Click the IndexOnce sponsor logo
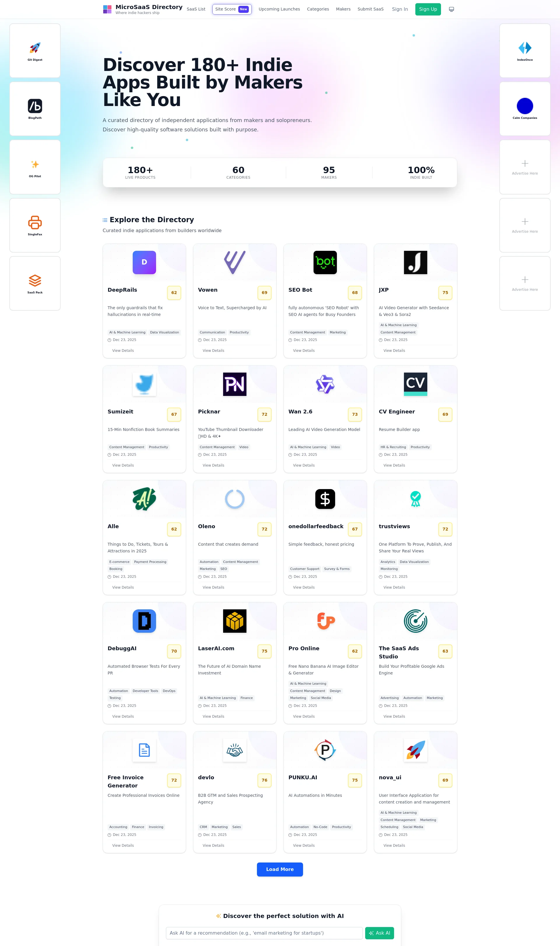Screen dimensions: 560x946 524,48
